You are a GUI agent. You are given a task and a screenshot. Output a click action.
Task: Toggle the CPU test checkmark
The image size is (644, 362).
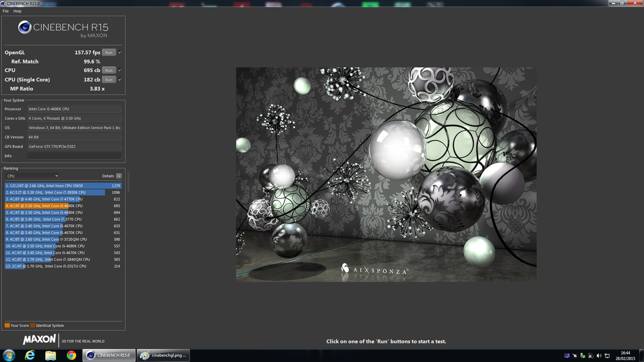[120, 70]
